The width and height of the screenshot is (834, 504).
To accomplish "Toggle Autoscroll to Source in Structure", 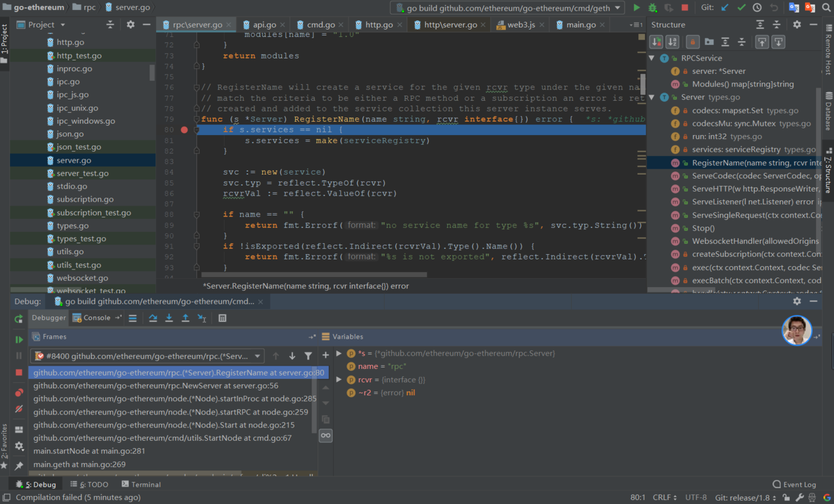I will [x=762, y=42].
